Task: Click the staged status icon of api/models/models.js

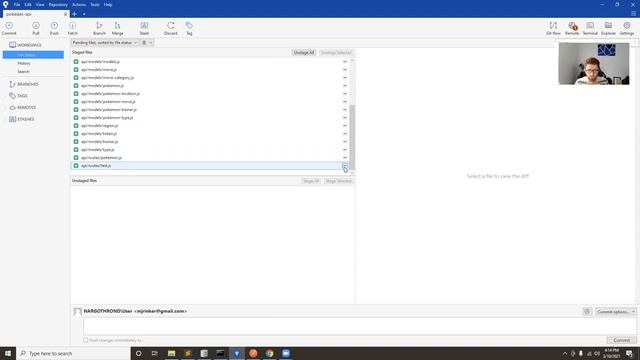Action: (76, 62)
